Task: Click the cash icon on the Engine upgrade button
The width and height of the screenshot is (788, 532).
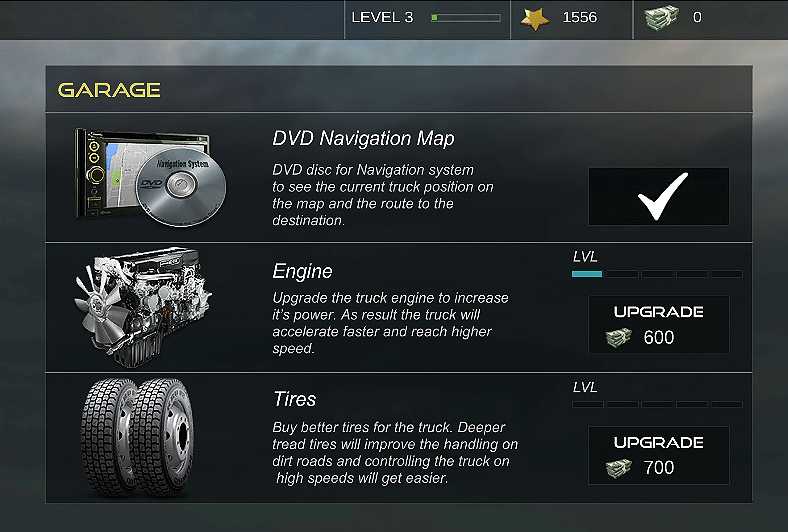Action: pos(619,338)
